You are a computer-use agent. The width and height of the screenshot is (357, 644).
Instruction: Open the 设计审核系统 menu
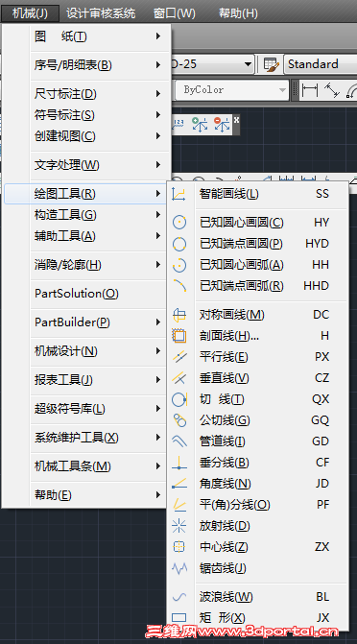point(101,13)
